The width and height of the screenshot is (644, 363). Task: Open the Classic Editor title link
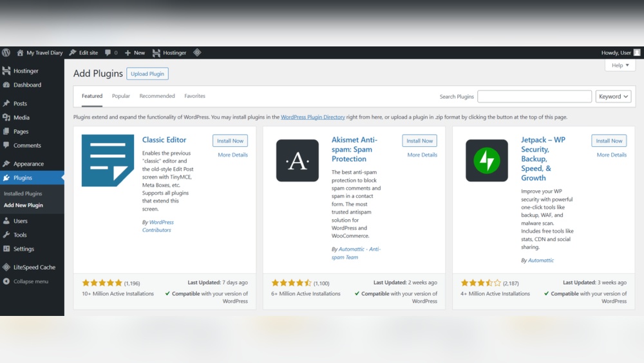point(164,140)
